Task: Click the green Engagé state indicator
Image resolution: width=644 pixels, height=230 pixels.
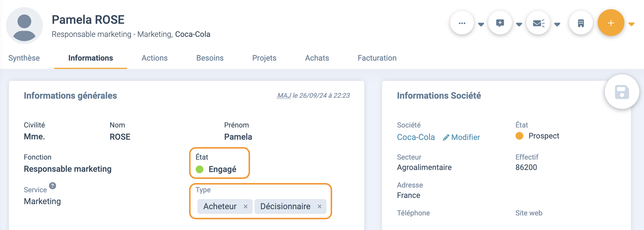Action: (200, 169)
